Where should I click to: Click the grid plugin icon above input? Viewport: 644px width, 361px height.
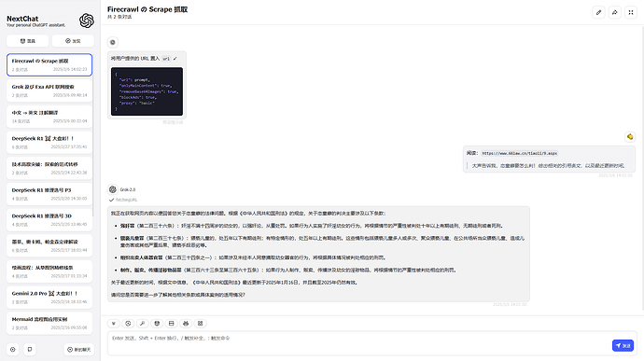click(200, 323)
